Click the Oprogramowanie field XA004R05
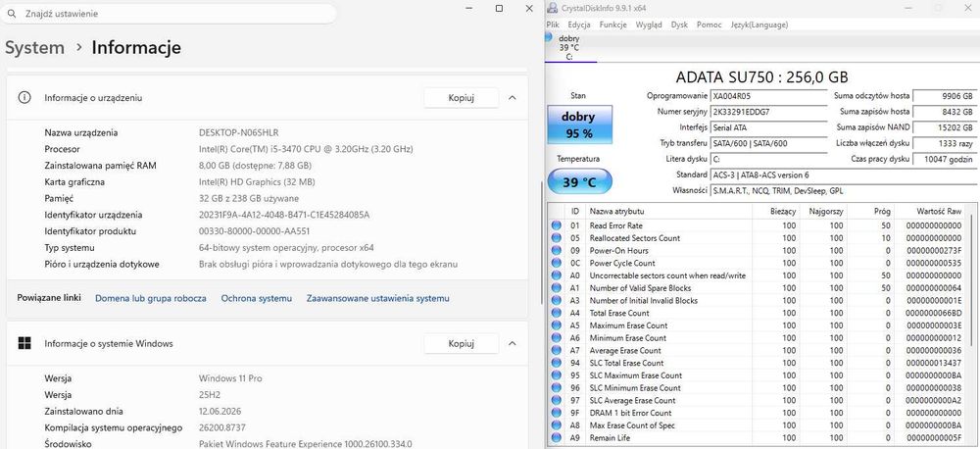The height and width of the screenshot is (449, 980). point(768,96)
